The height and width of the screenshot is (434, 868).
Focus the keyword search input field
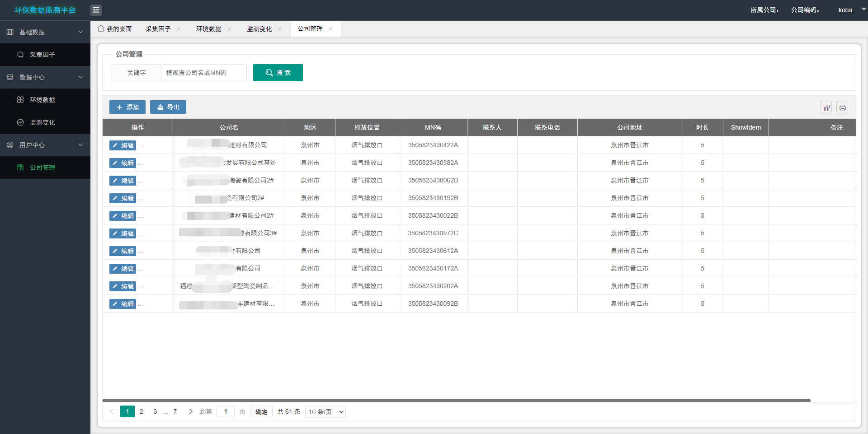[203, 73]
